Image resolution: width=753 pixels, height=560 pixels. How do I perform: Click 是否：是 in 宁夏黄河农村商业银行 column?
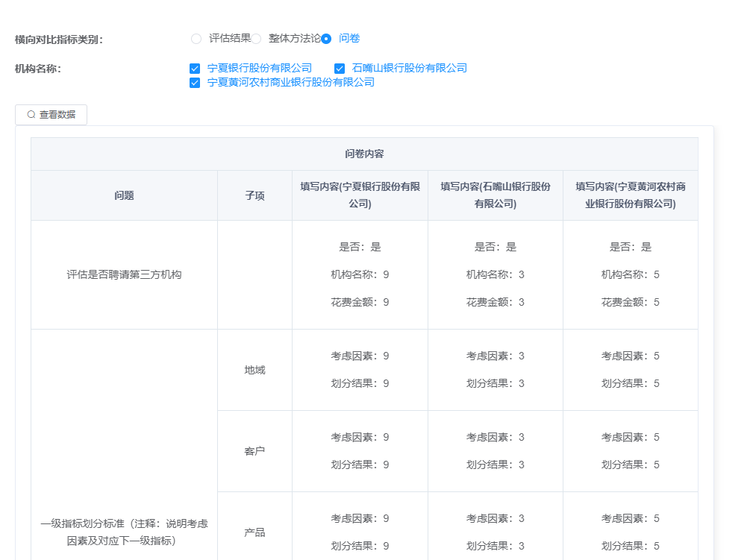coord(631,248)
